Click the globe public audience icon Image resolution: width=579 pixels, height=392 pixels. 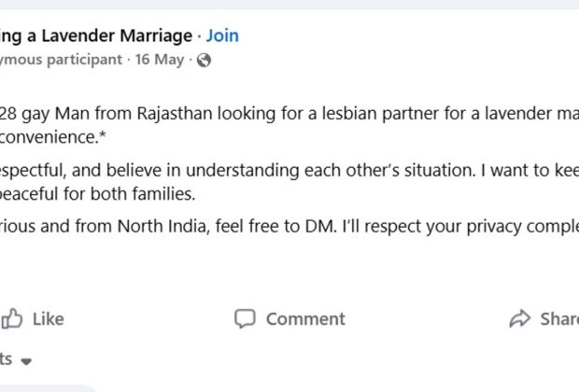point(204,60)
